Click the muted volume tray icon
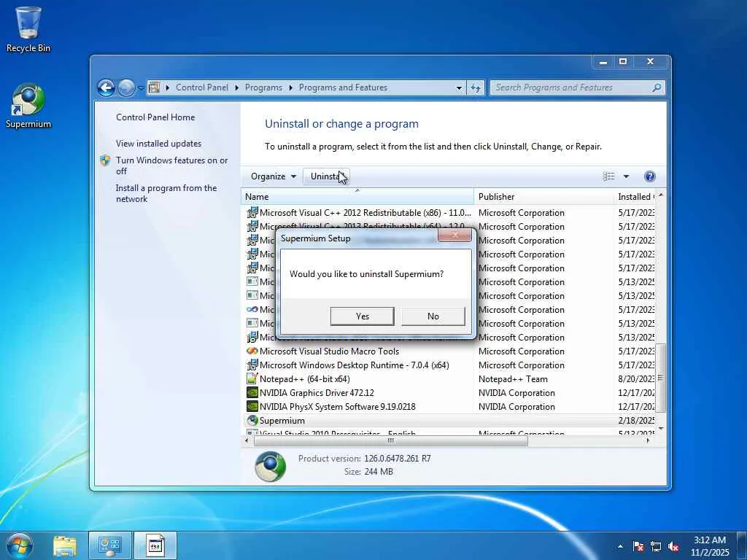This screenshot has width=747, height=560. point(673,547)
